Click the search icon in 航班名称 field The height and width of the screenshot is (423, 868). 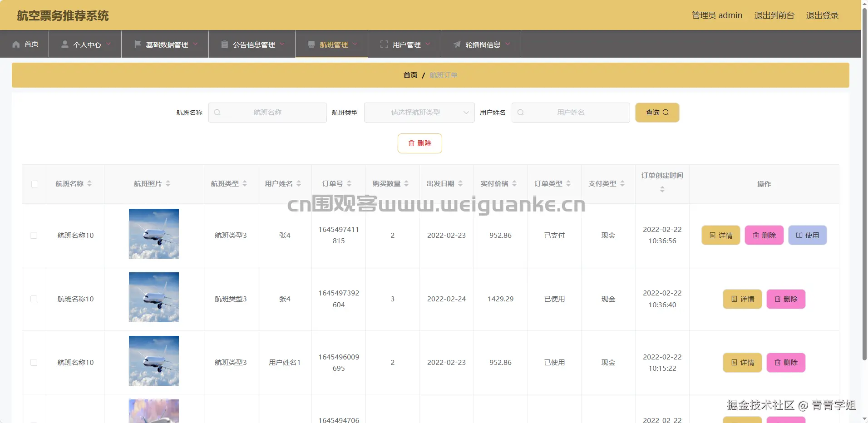[x=217, y=113]
